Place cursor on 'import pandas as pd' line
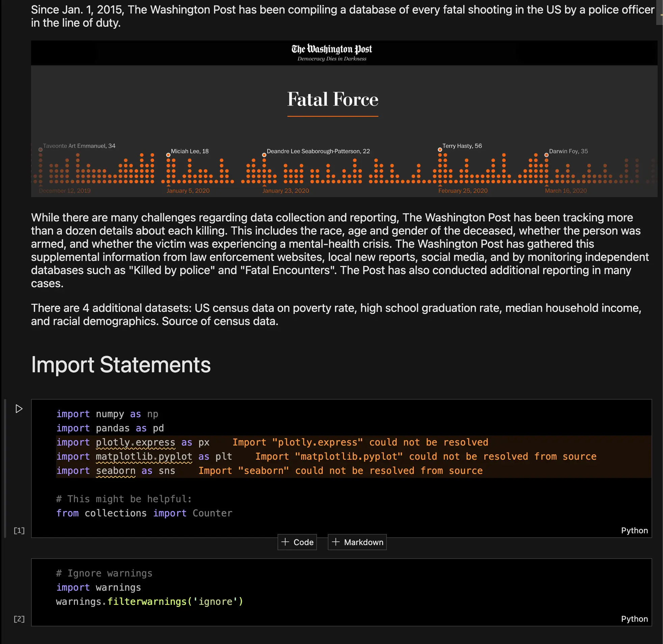This screenshot has height=644, width=663. 110,428
